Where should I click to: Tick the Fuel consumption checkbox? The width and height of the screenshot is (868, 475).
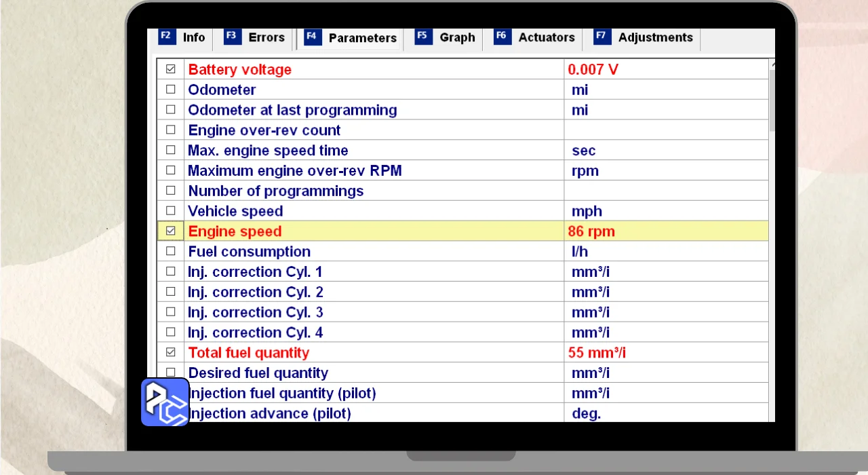(x=171, y=252)
